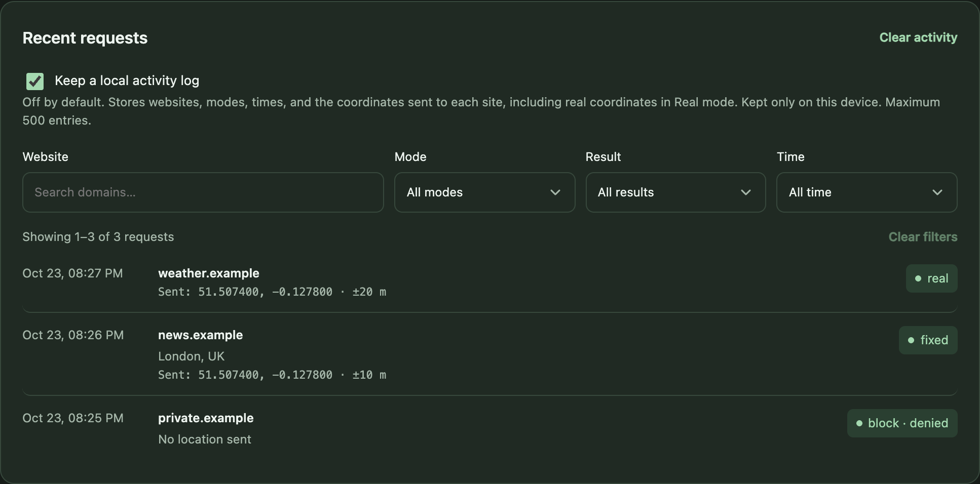
Task: Click the Result filter label
Action: pyautogui.click(x=603, y=157)
